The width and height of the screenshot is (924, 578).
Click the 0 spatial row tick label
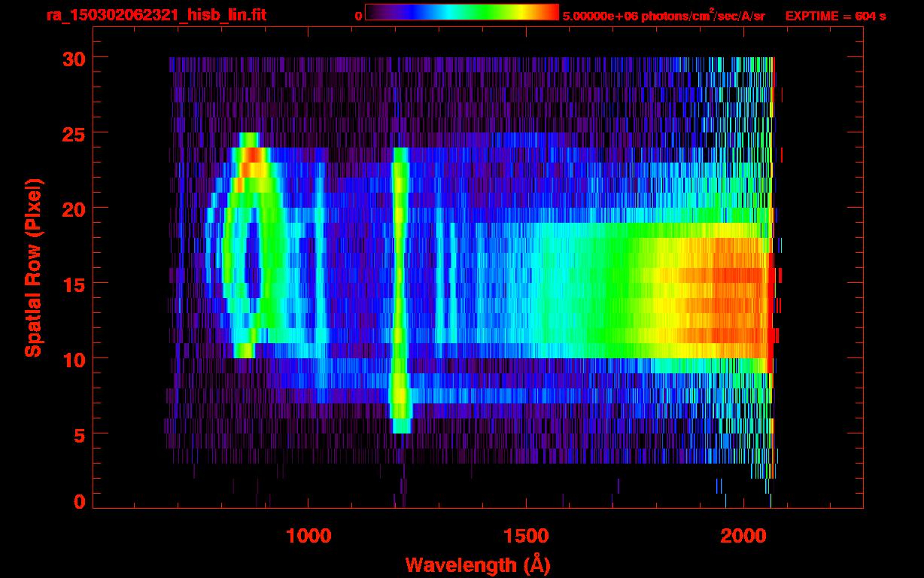click(x=79, y=501)
